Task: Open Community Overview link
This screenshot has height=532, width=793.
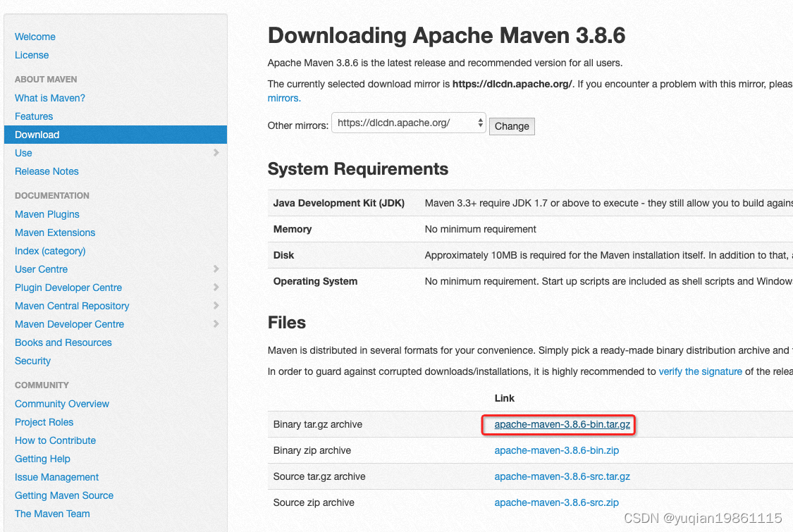Action: [62, 404]
